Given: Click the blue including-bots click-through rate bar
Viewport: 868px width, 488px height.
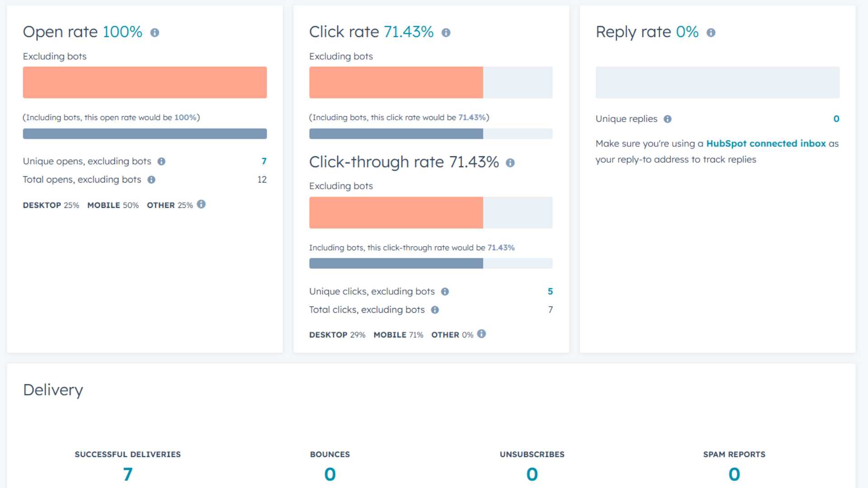Looking at the screenshot, I should (x=396, y=263).
